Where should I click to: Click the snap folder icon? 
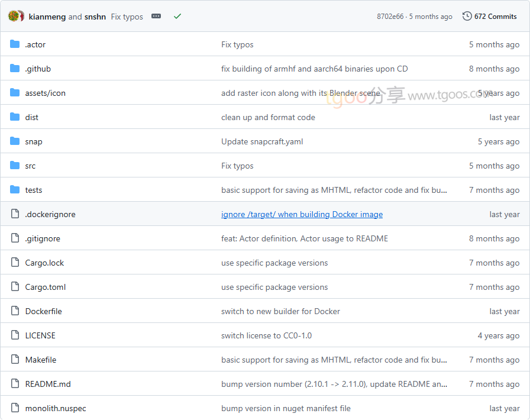[x=15, y=141]
